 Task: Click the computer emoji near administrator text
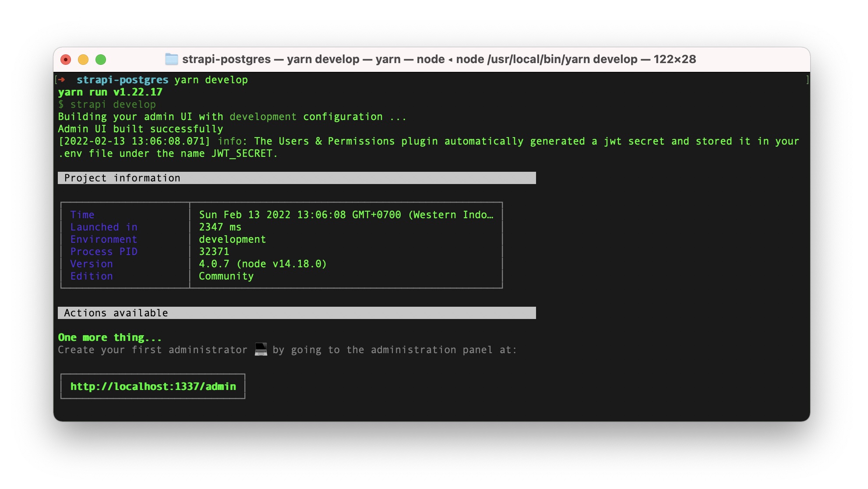(260, 350)
